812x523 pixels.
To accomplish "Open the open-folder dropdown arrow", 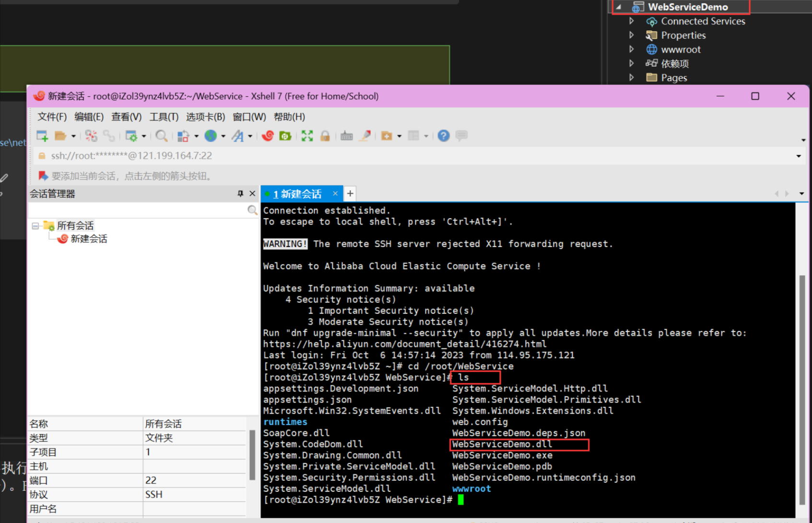I will [x=74, y=136].
